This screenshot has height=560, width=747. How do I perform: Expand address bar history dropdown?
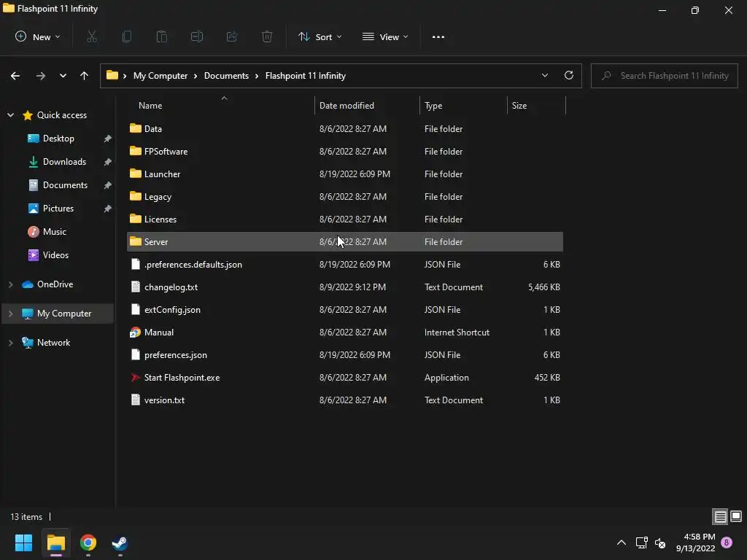point(544,75)
